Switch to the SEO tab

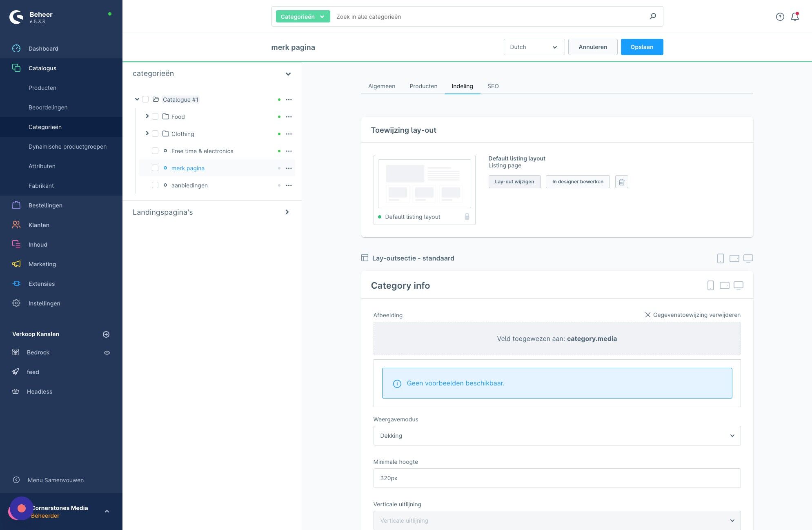[x=493, y=86]
